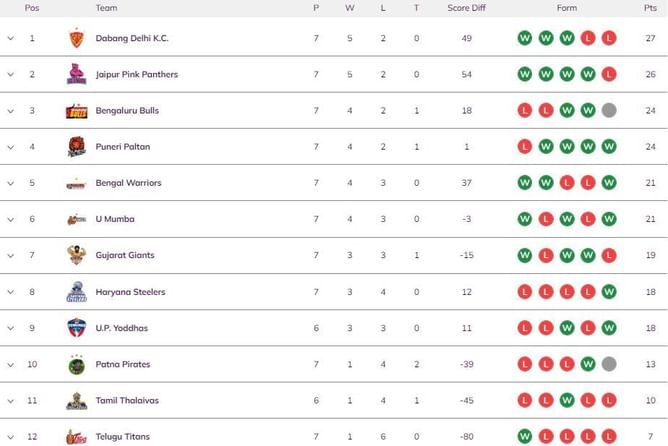Expand the Dabang Delhi K.C. row chevron

[x=11, y=38]
